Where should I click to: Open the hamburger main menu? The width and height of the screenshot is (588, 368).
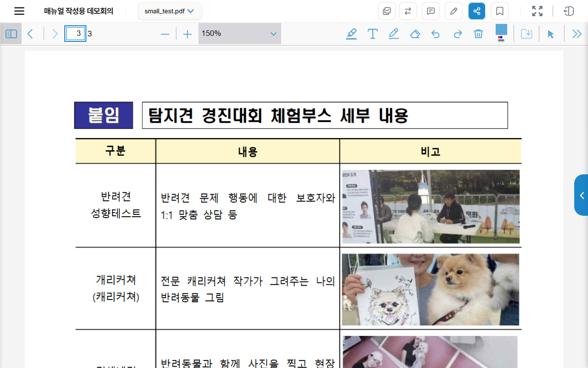point(19,11)
